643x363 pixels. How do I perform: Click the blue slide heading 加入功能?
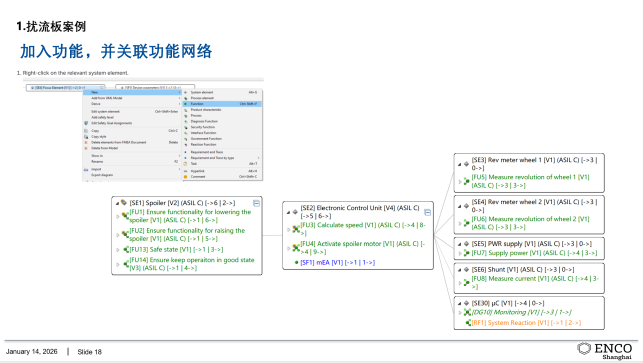pyautogui.click(x=116, y=52)
